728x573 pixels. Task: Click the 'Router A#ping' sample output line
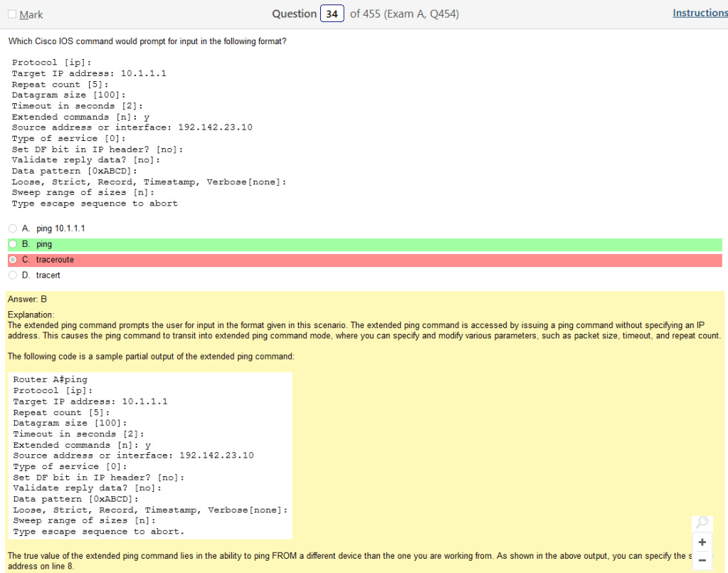point(50,379)
